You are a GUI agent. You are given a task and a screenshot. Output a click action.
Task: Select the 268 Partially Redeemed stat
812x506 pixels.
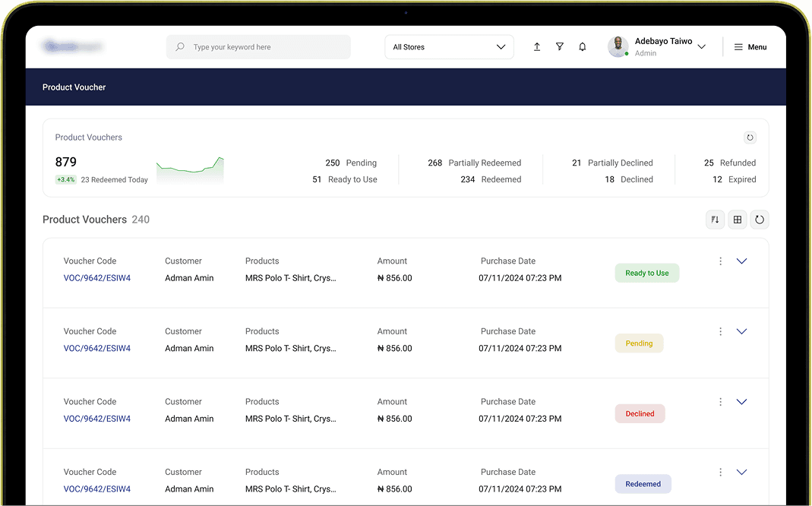click(474, 163)
